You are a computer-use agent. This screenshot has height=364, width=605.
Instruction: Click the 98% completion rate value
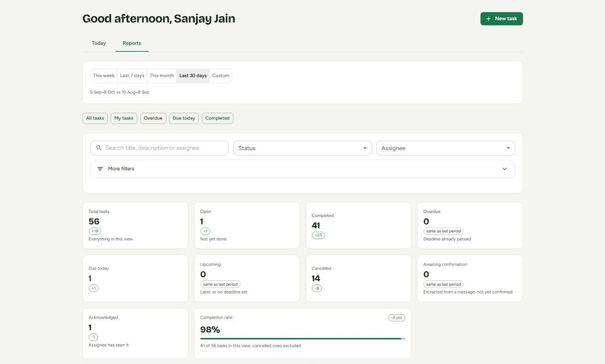[x=210, y=330]
